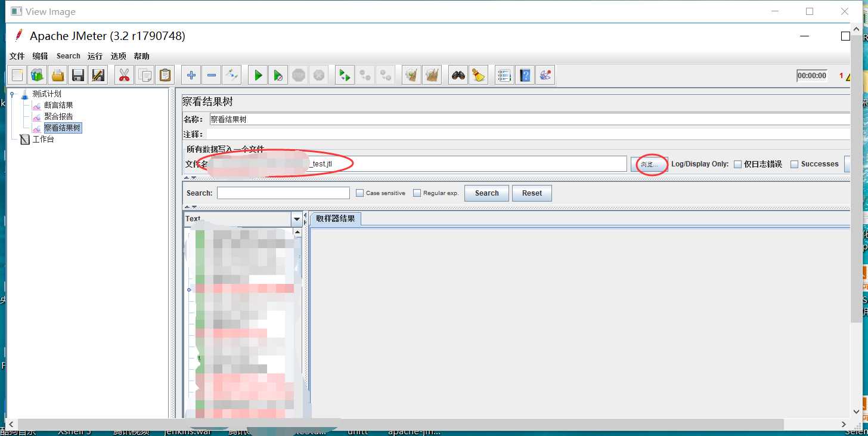Save test plan with the floppy disk icon
The width and height of the screenshot is (868, 436).
click(78, 75)
